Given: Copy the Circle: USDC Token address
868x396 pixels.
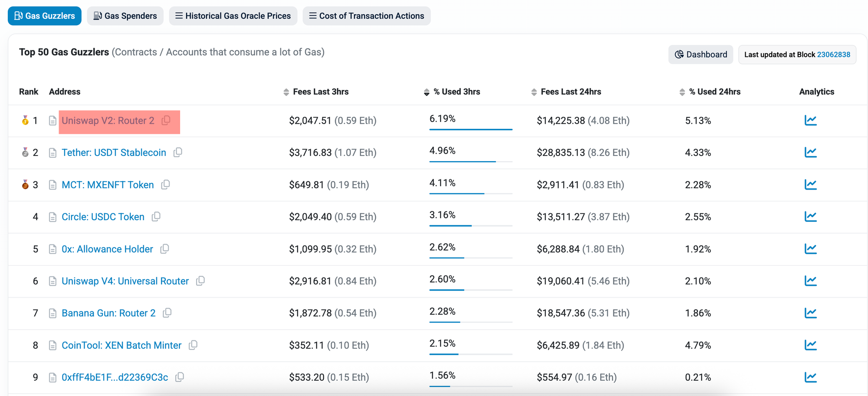Looking at the screenshot, I should [156, 217].
